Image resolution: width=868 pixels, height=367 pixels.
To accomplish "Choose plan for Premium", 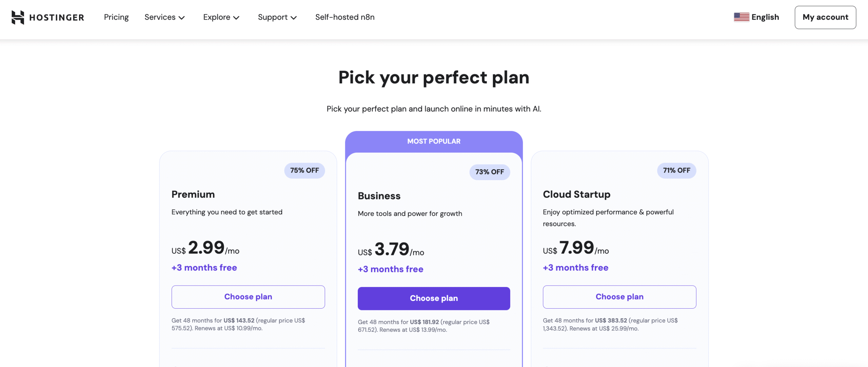I will click(x=248, y=297).
